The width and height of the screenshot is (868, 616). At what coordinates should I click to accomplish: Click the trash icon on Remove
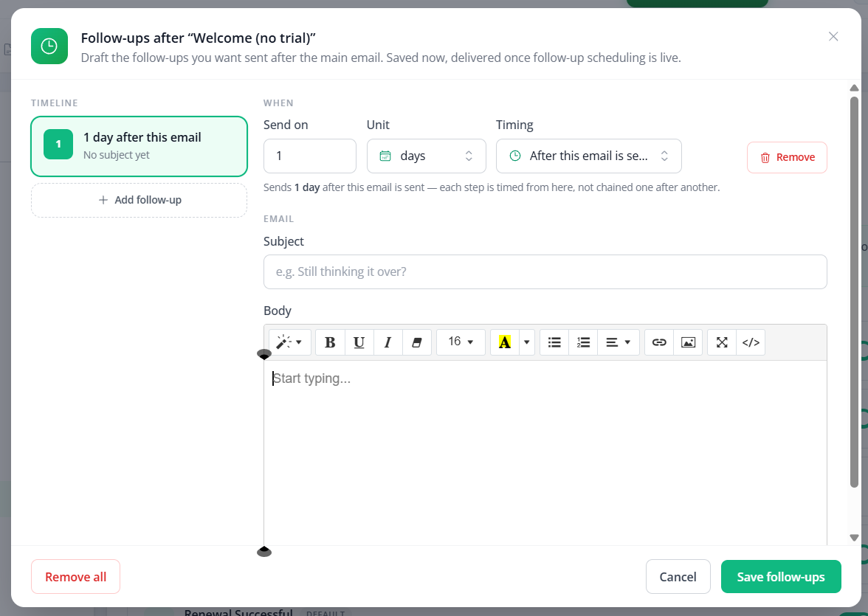coord(765,158)
